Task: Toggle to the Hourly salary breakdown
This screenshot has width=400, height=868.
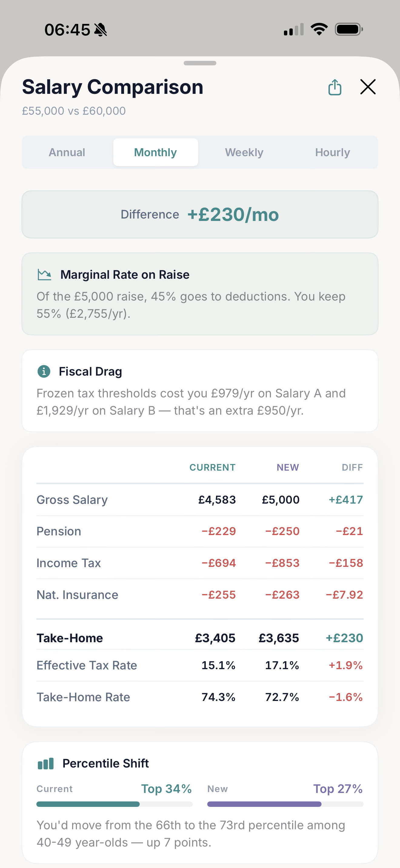Action: (332, 152)
